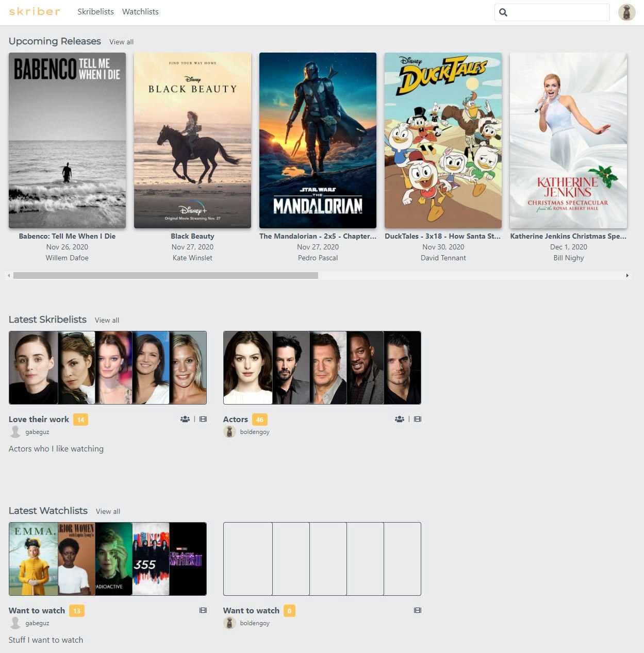Screen dimensions: 644x653
Task: Click gabeguz avatar under Love their work
Action: 15,432
